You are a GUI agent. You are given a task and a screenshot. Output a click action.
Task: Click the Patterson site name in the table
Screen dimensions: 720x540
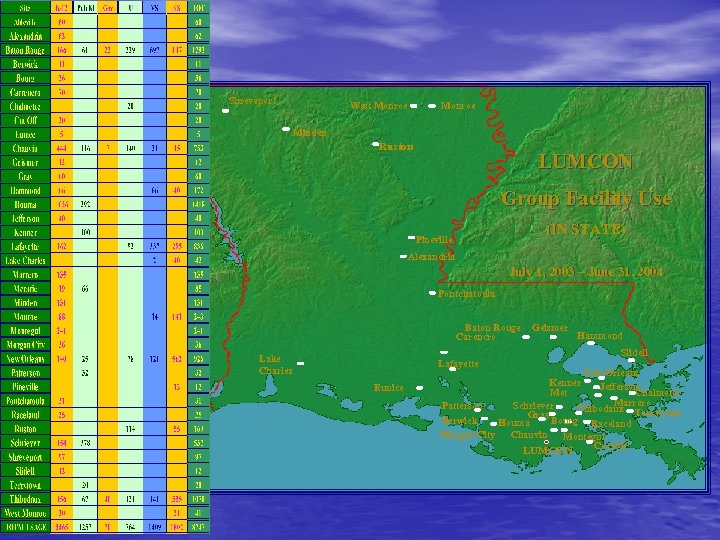click(x=25, y=373)
